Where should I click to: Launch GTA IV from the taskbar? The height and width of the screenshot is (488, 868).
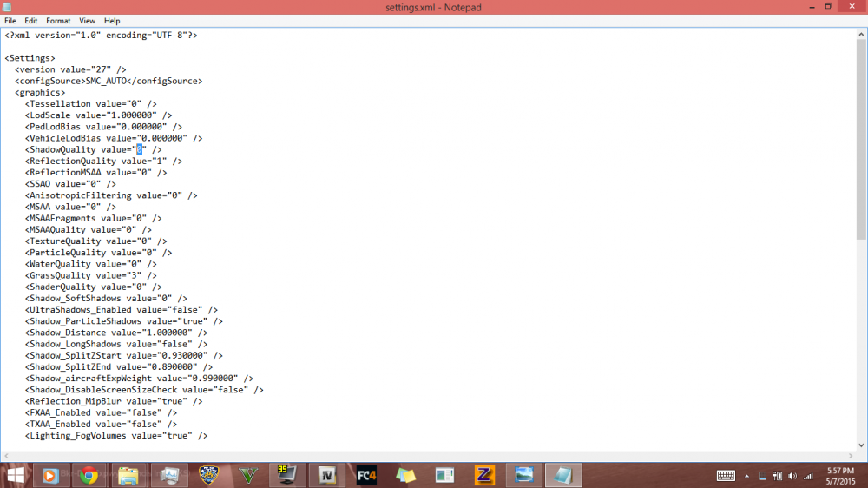(x=327, y=475)
